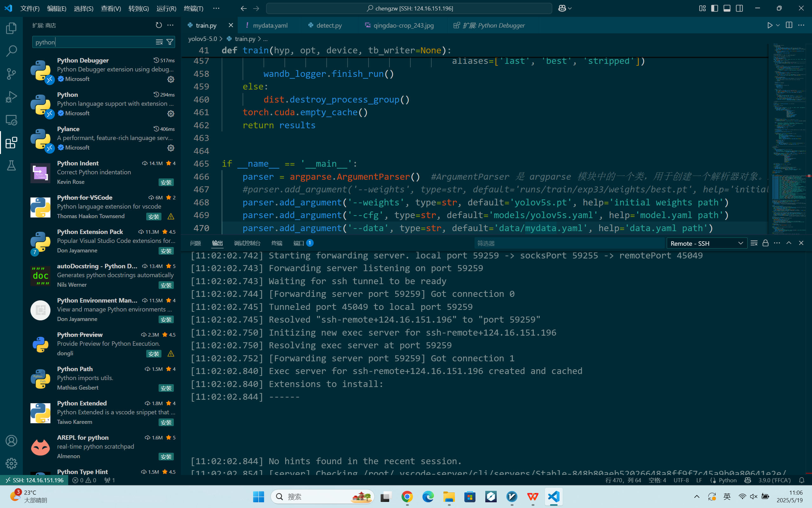Open the 文件(F) menu

pyautogui.click(x=30, y=8)
